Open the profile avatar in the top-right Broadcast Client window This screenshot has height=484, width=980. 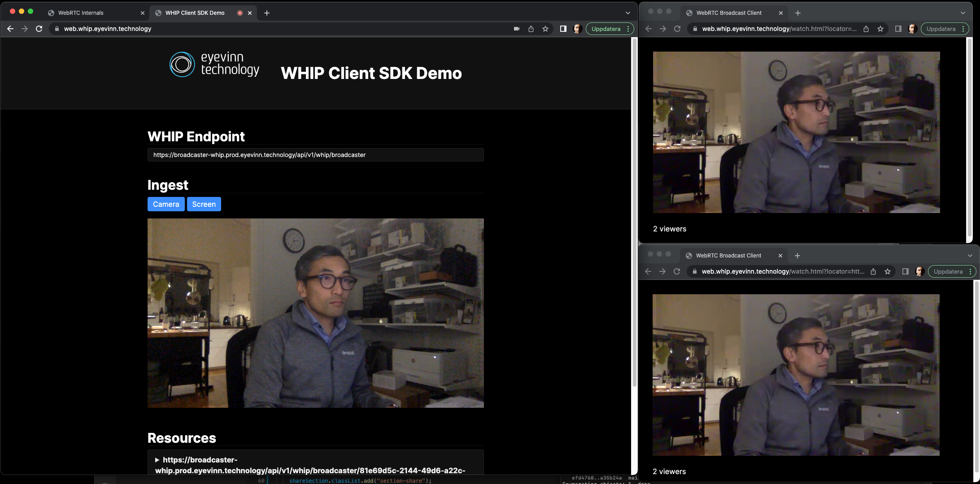click(x=912, y=29)
